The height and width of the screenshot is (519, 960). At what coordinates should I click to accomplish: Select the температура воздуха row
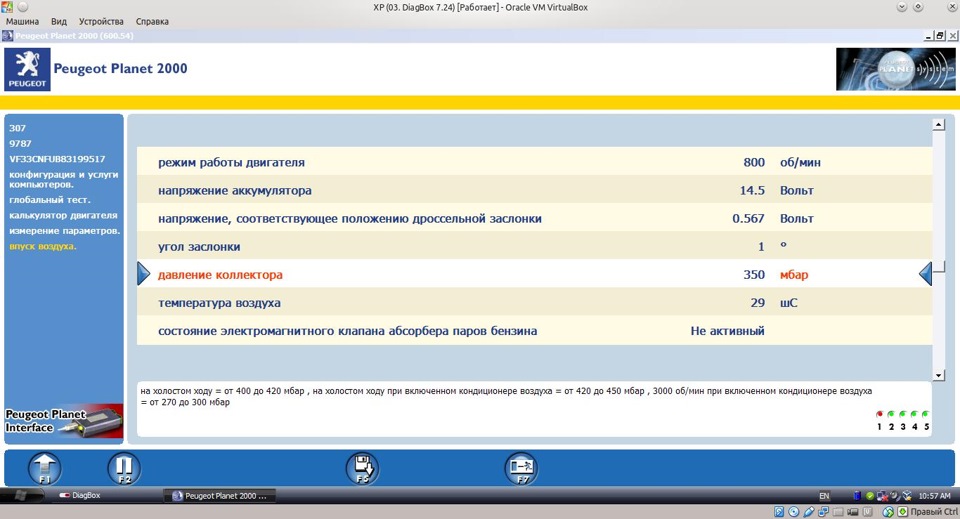click(x=534, y=303)
